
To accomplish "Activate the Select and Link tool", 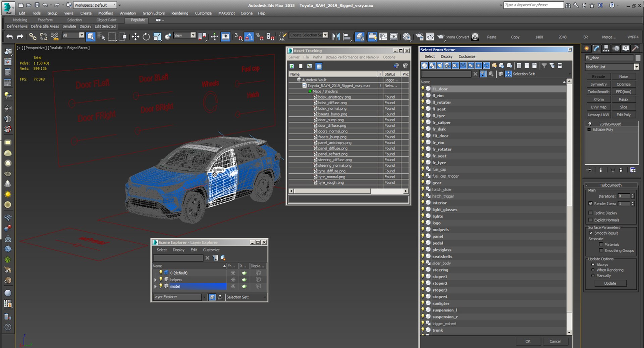I will (33, 37).
